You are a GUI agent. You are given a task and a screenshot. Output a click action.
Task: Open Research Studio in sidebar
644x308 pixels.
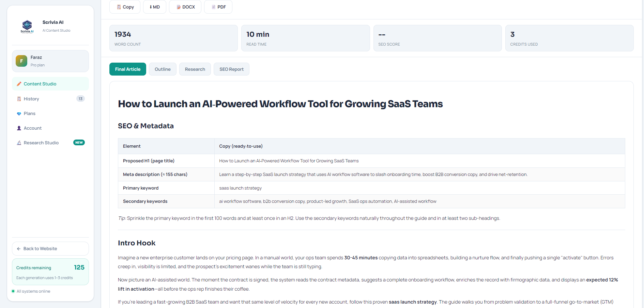[x=50, y=143]
